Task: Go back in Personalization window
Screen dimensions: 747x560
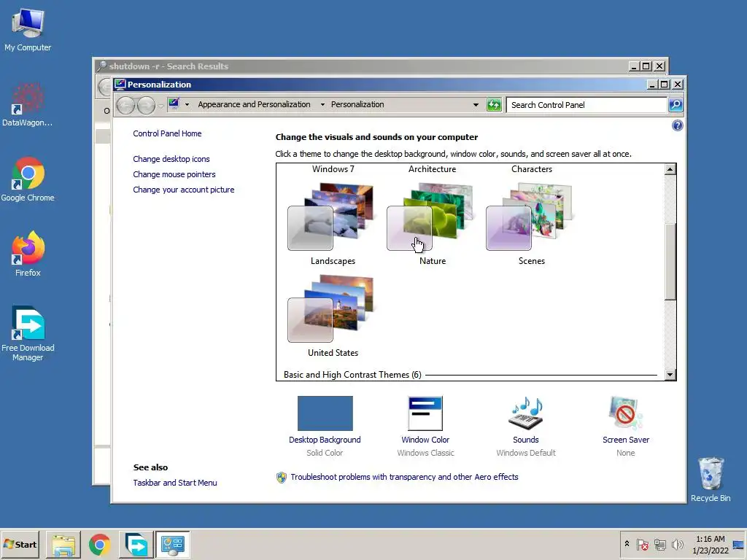Action: point(125,105)
